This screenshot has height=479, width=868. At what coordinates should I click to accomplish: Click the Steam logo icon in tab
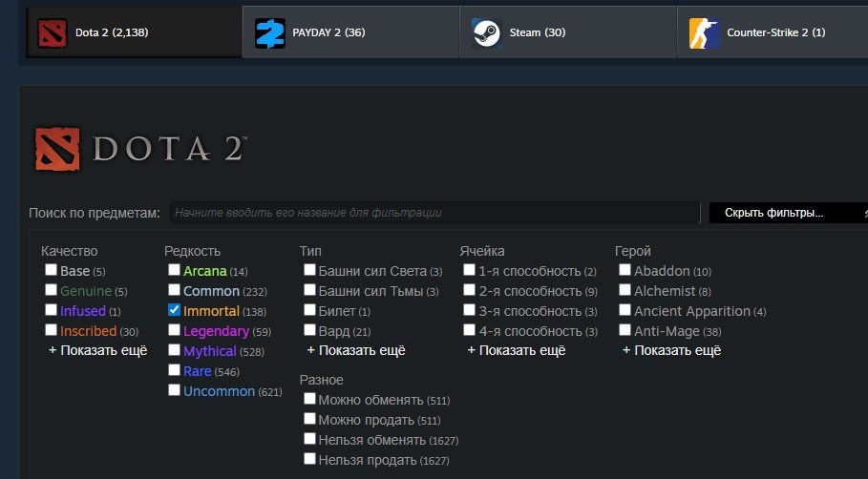[x=487, y=32]
